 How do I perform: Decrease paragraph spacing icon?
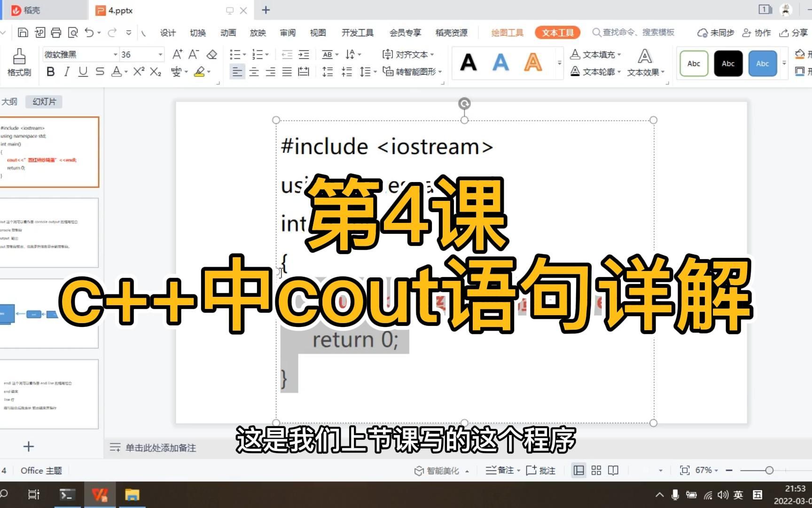click(347, 71)
